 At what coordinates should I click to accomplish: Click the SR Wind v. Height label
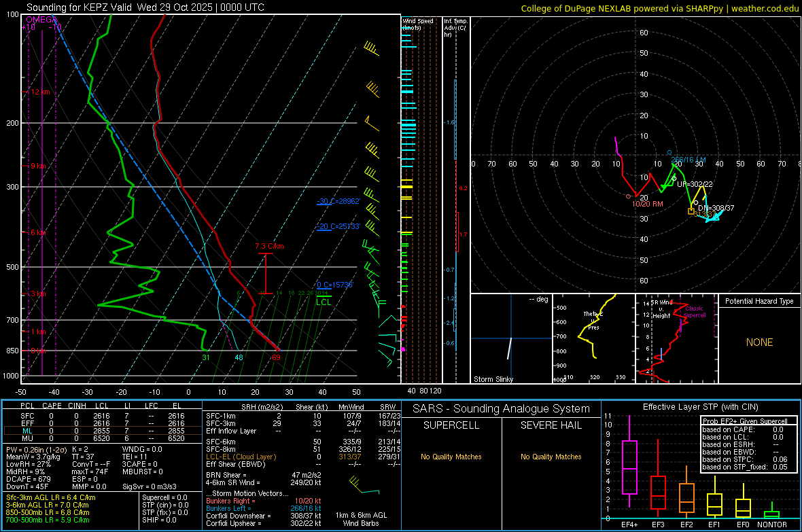coord(661,309)
